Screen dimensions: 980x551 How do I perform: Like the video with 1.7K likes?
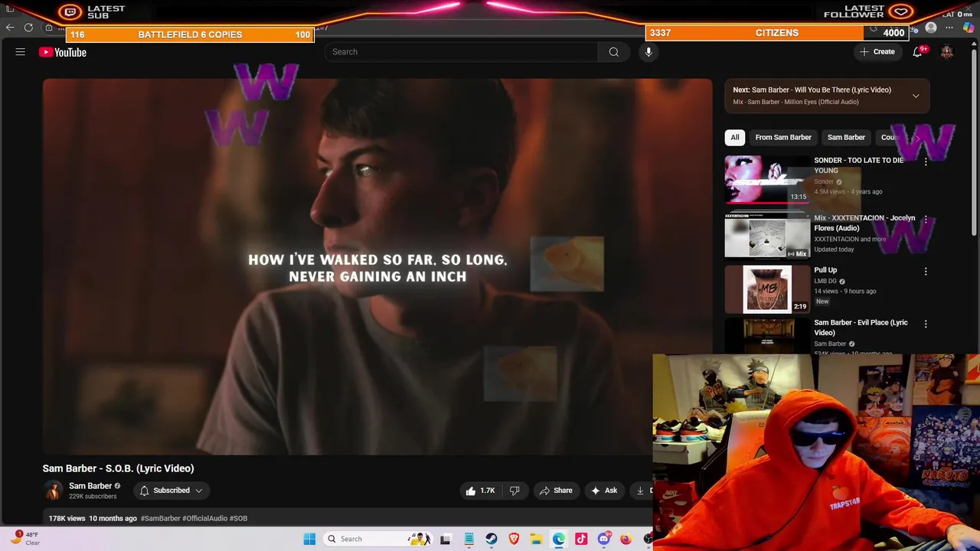[x=479, y=491]
